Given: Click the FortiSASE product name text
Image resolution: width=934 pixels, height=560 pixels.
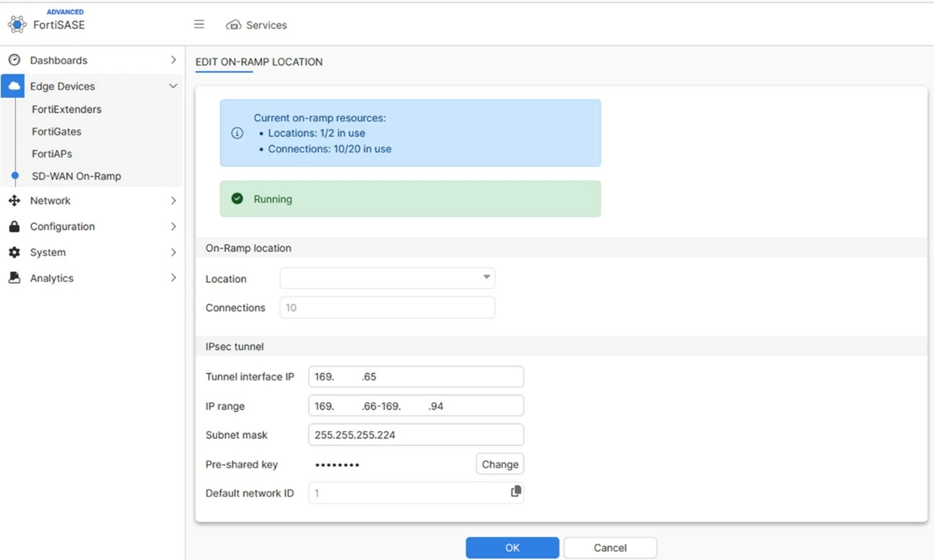Looking at the screenshot, I should 59,25.
